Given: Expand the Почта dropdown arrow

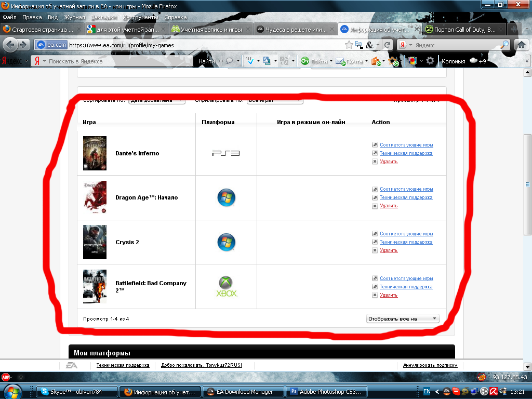Looking at the screenshot, I should pyautogui.click(x=366, y=61).
